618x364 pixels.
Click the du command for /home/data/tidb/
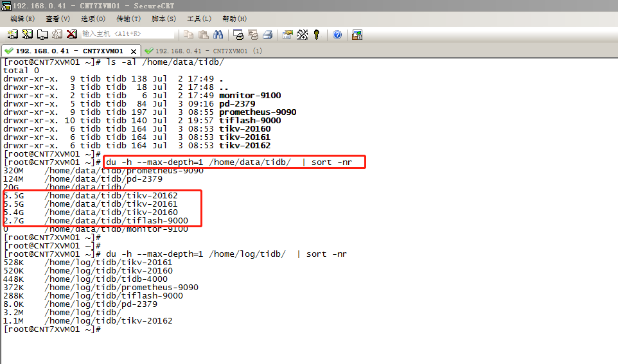pos(229,162)
